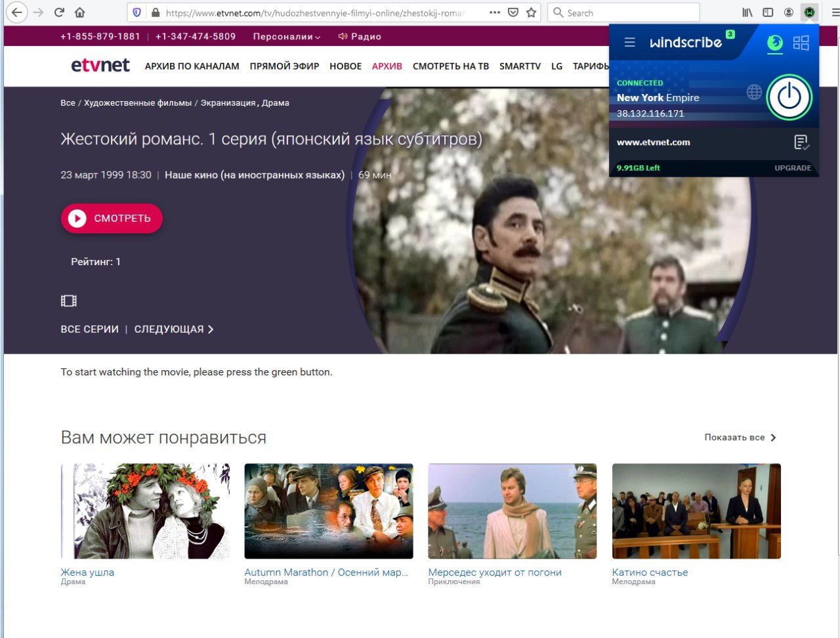Click the Windscribe UPGRADE link
This screenshot has height=638, width=840.
(793, 168)
